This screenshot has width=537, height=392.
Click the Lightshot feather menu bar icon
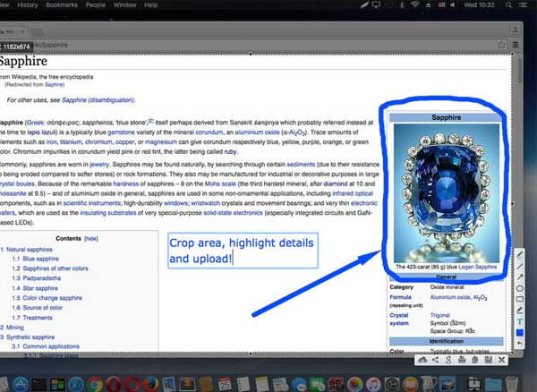point(364,4)
